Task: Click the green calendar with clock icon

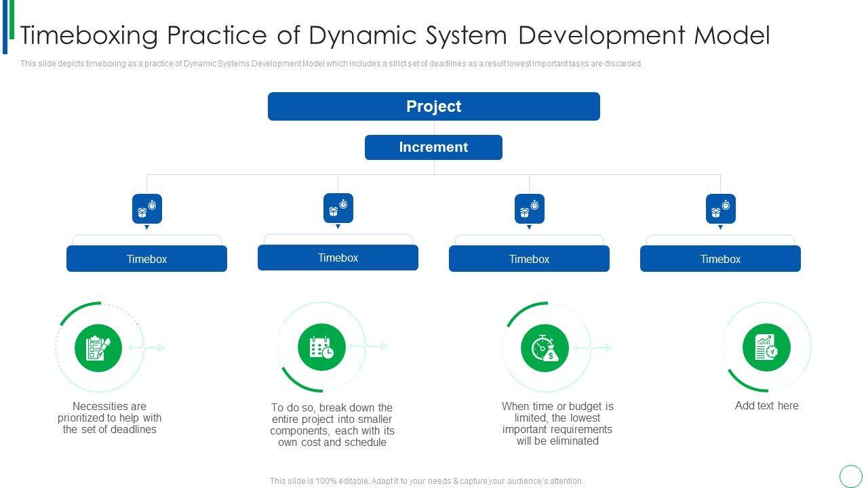Action: pos(321,347)
